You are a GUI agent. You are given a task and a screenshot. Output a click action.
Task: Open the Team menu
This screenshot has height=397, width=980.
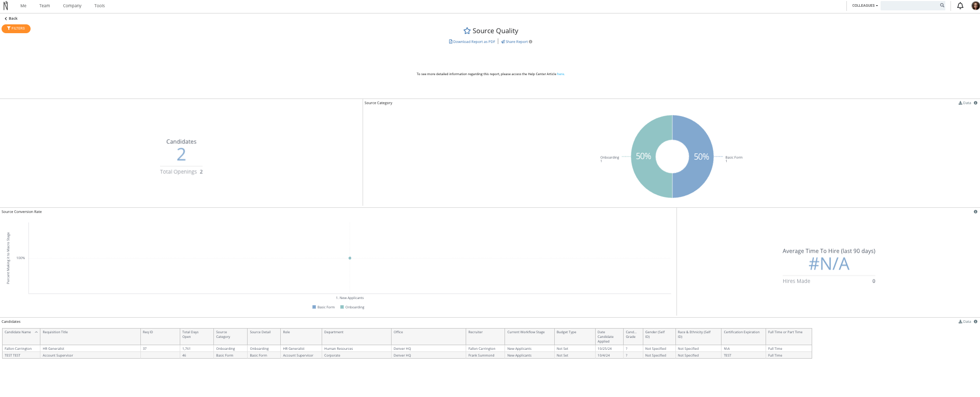point(45,6)
